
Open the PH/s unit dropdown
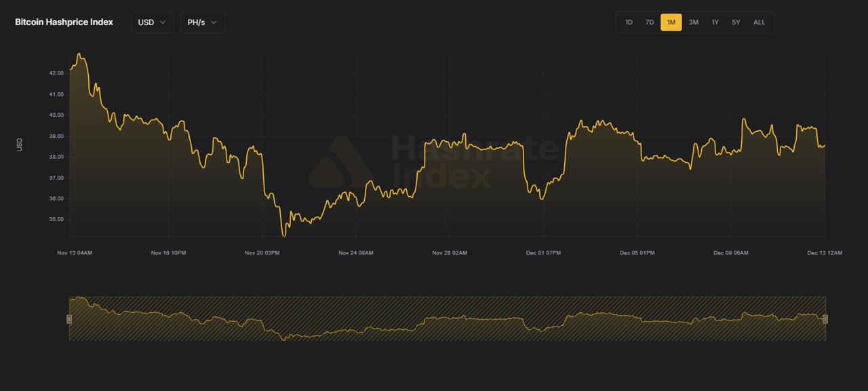click(201, 22)
